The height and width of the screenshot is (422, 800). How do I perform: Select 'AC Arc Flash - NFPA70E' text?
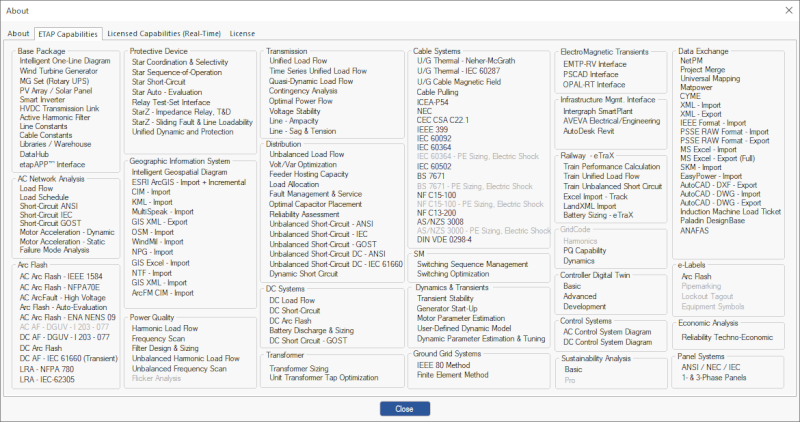pyautogui.click(x=60, y=287)
